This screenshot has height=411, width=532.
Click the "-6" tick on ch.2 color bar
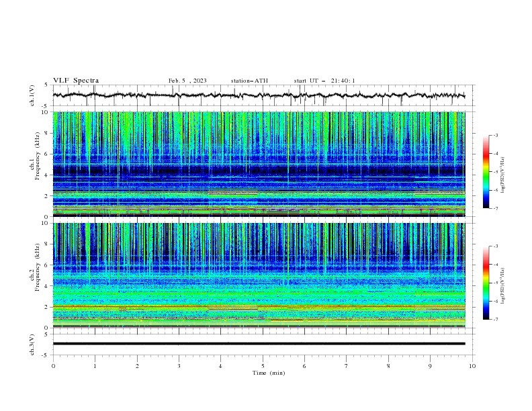(x=496, y=301)
